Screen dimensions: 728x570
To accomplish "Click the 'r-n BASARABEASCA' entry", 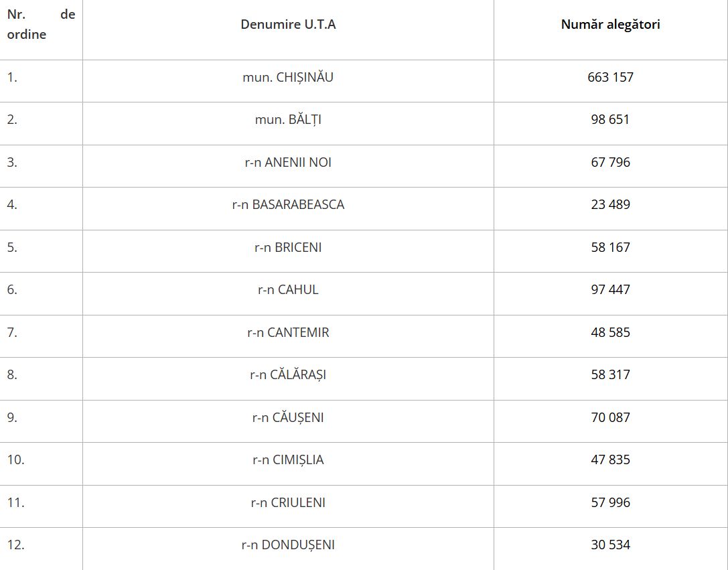I will click(288, 205).
